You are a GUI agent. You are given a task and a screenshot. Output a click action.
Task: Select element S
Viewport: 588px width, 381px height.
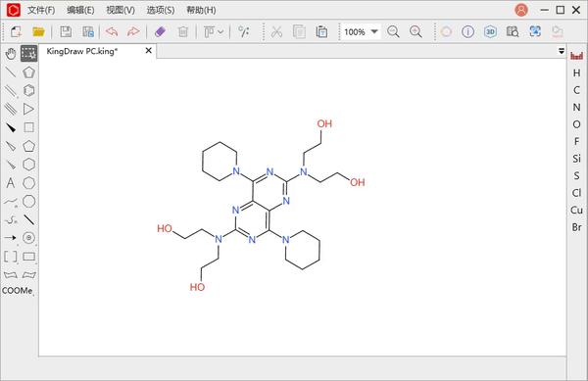[577, 175]
